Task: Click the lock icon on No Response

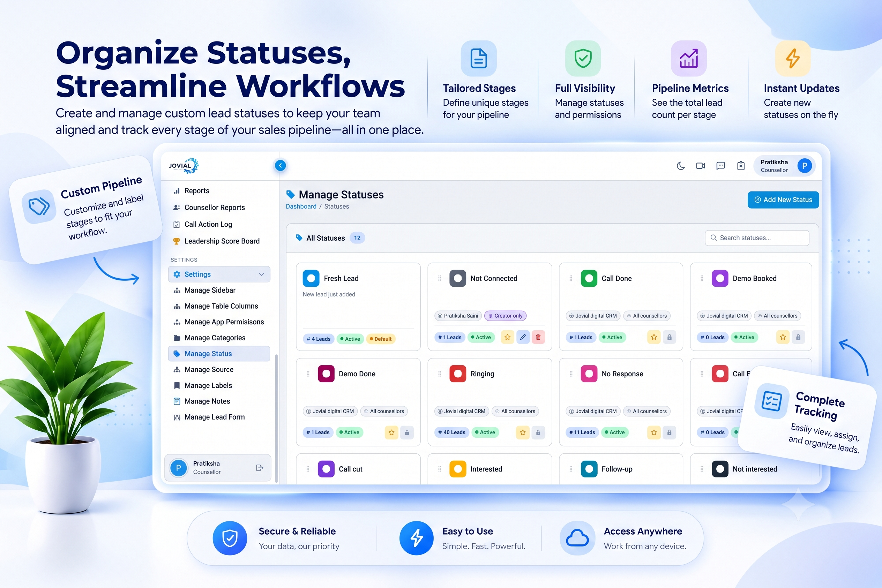Action: (669, 432)
